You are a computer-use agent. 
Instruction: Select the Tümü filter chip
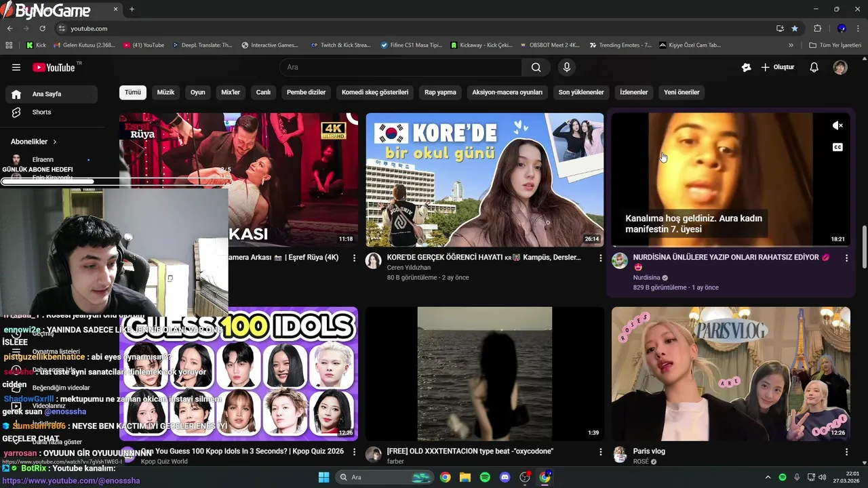tap(133, 92)
